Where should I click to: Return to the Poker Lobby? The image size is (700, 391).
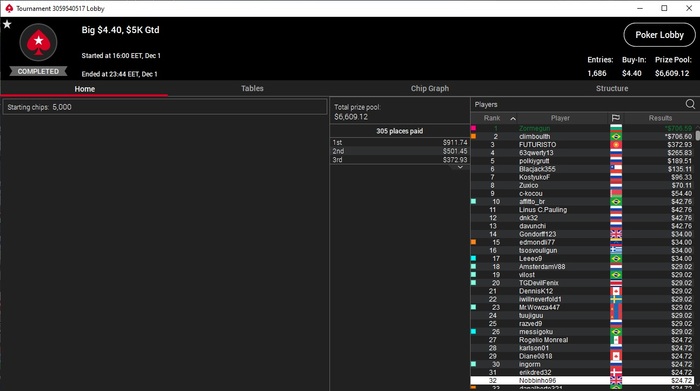(659, 35)
